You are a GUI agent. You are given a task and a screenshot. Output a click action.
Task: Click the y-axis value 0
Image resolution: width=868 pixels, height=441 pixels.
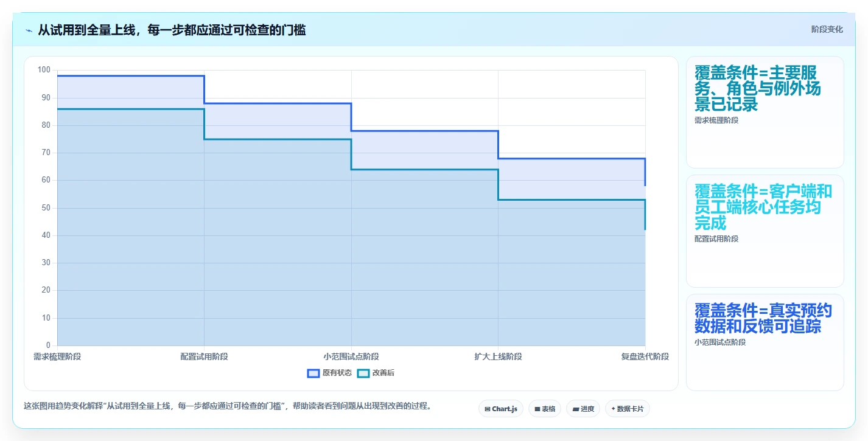[49, 346]
